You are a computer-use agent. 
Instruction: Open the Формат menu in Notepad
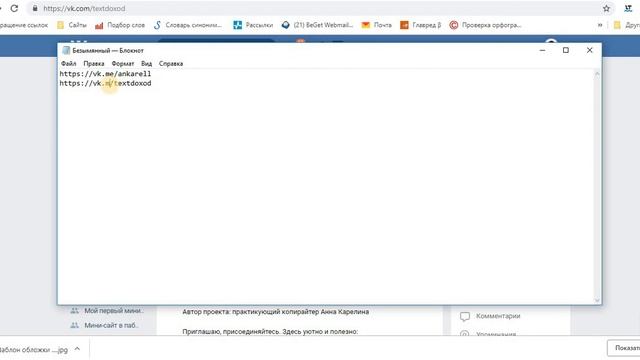tap(123, 64)
